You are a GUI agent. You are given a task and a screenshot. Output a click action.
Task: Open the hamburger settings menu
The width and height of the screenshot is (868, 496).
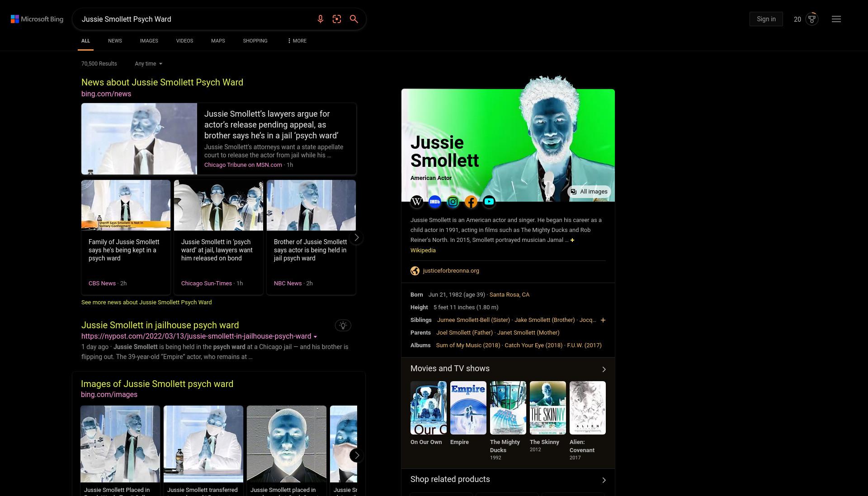coord(836,19)
